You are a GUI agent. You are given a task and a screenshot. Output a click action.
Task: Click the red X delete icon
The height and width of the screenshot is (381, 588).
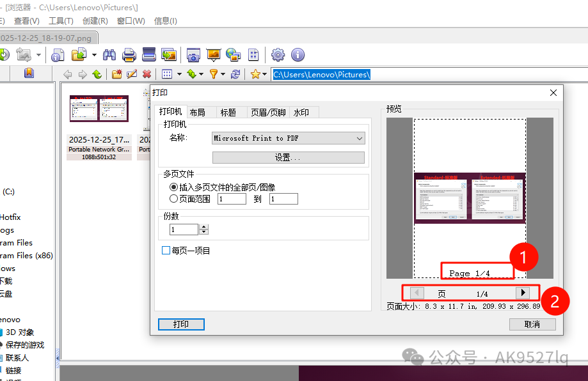(x=147, y=74)
